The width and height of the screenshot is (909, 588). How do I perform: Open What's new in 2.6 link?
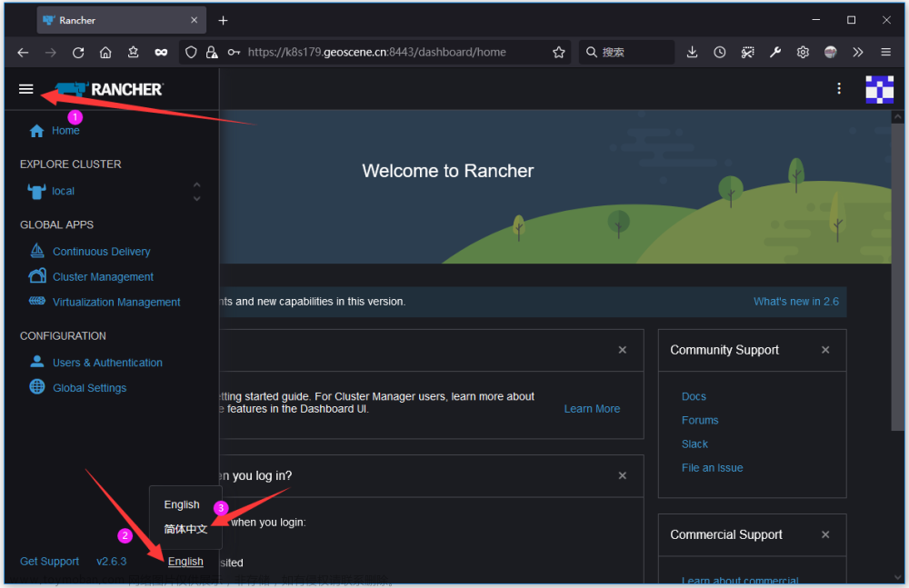[x=796, y=302]
